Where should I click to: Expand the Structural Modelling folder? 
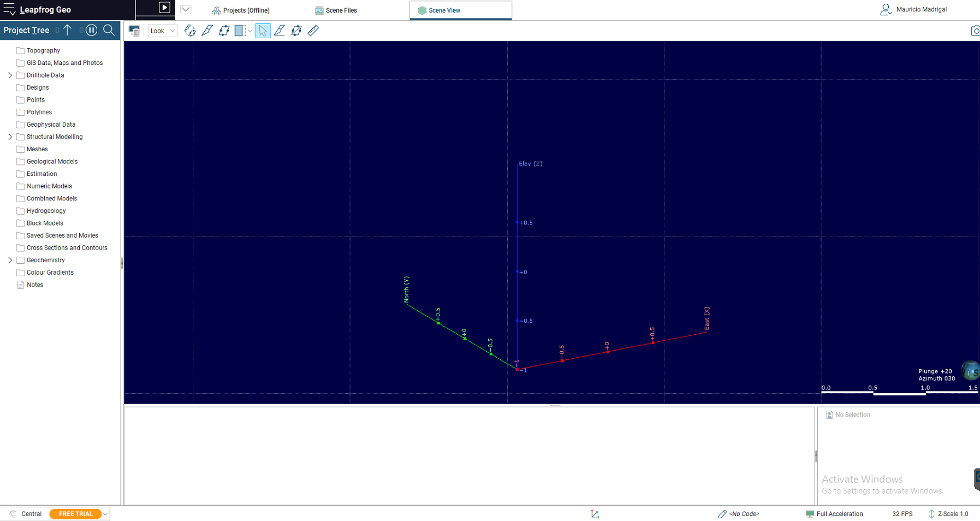10,137
